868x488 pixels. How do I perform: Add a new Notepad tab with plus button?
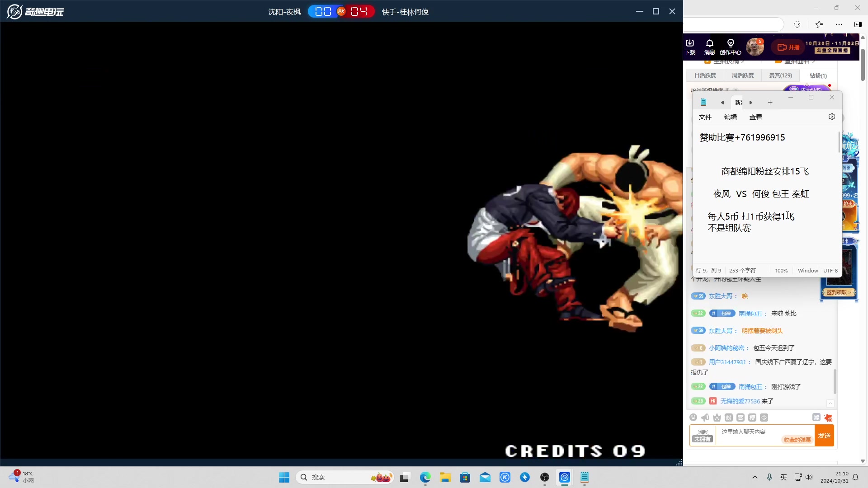770,103
